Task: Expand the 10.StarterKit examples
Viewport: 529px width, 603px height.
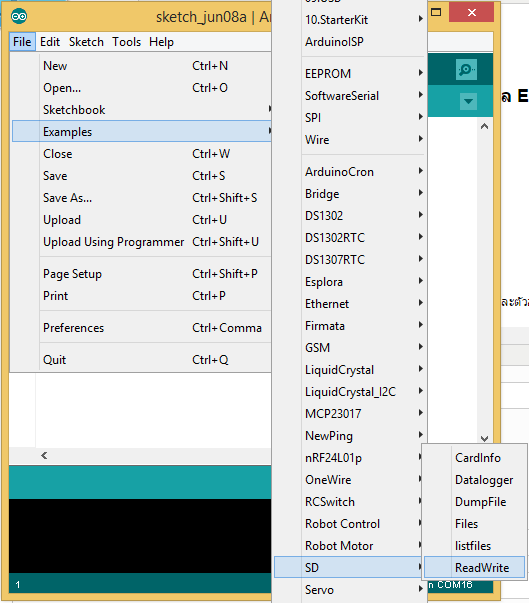Action: pyautogui.click(x=350, y=20)
